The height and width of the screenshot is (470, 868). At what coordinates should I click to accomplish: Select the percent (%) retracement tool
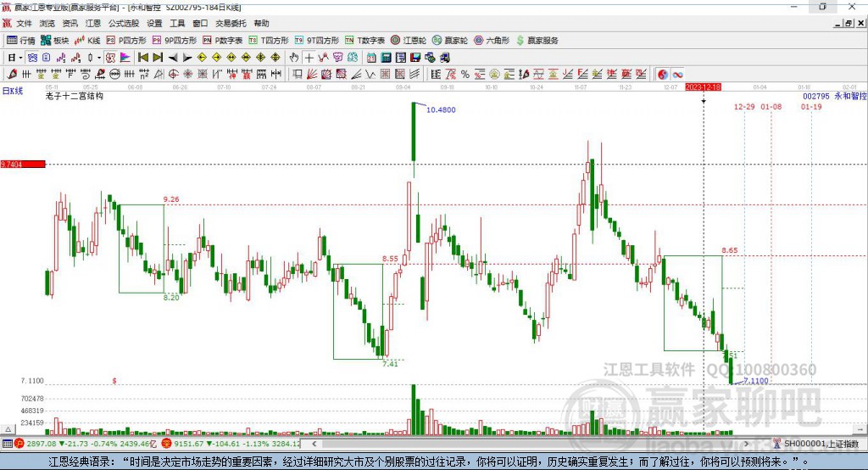(x=465, y=74)
